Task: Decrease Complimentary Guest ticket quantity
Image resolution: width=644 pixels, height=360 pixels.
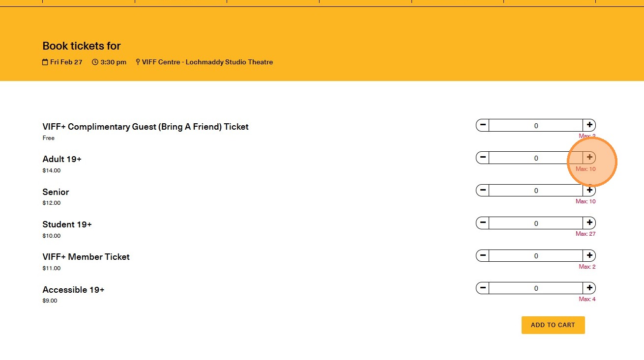Action: (x=483, y=125)
